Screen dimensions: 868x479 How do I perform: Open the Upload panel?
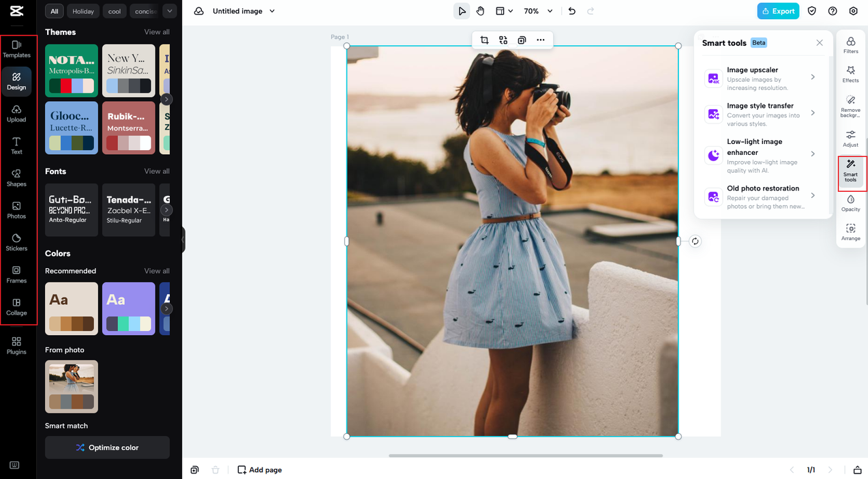16,114
